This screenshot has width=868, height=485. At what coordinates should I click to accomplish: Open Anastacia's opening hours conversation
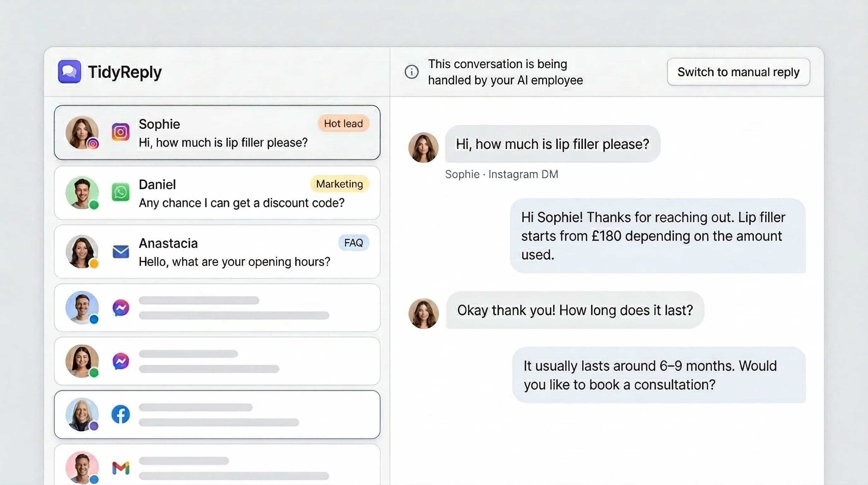pos(234,261)
